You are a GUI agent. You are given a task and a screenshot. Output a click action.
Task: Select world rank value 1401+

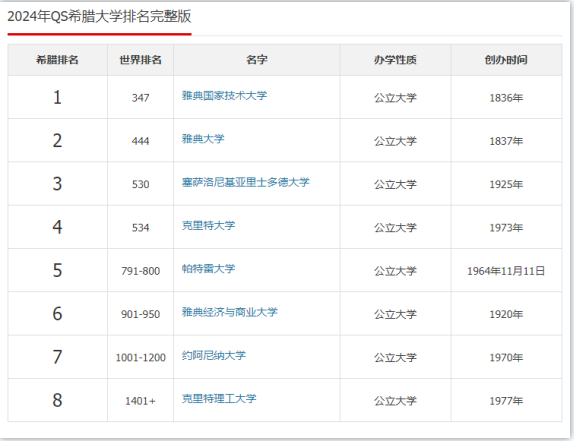(141, 401)
